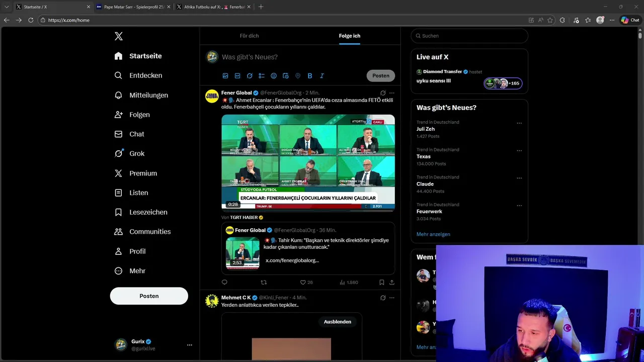This screenshot has height=362, width=644.
Task: Open x.com/fenerglobalorg link in quoted post
Action: (292, 260)
